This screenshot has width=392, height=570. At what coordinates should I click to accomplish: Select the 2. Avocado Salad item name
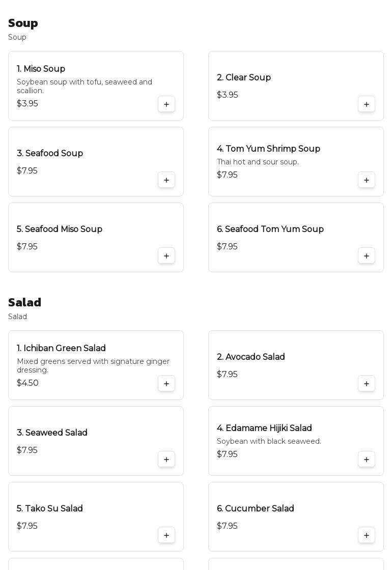(250, 357)
